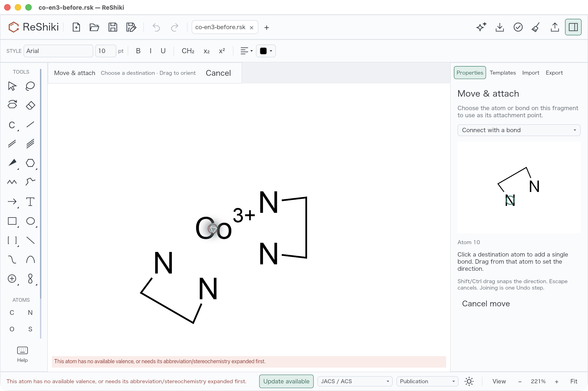588x391 pixels.
Task: Select the arrow selection tool
Action: [12, 86]
